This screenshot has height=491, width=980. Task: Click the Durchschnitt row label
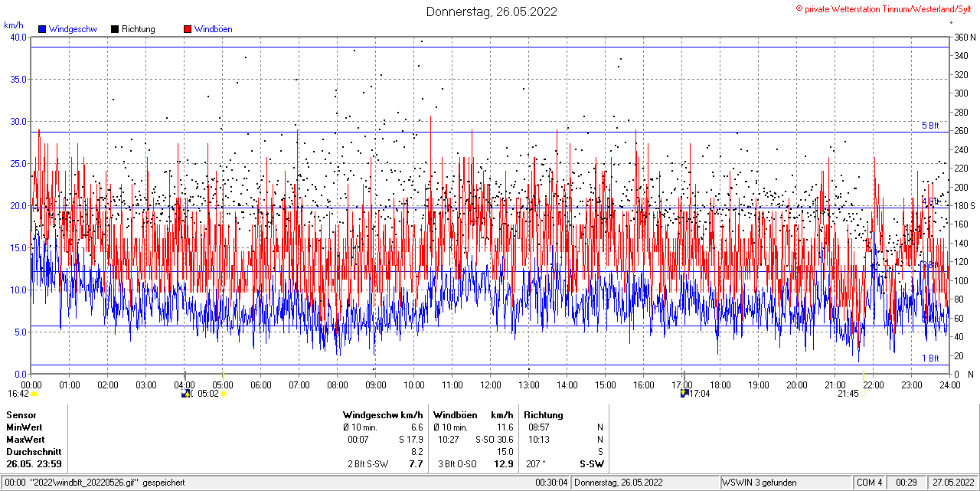tap(34, 451)
